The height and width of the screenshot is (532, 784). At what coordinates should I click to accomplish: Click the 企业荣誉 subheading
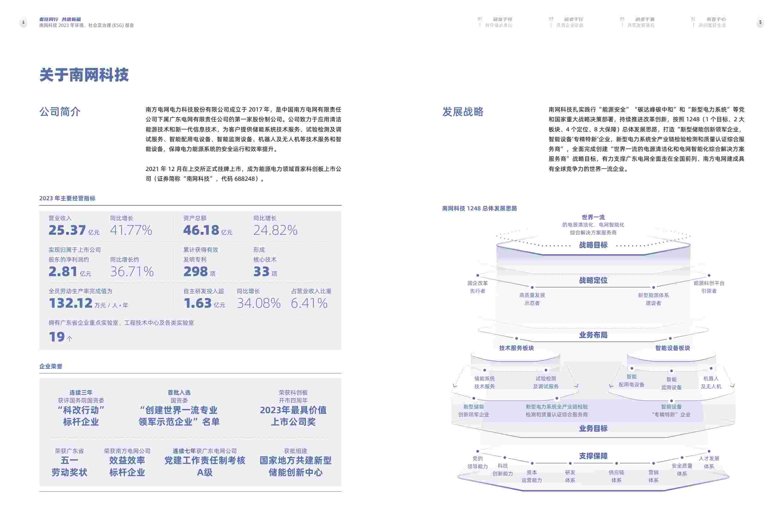point(51,366)
